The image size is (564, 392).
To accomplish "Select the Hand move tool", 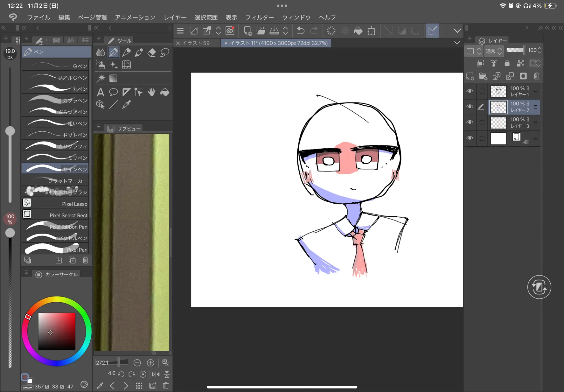I will tap(152, 92).
